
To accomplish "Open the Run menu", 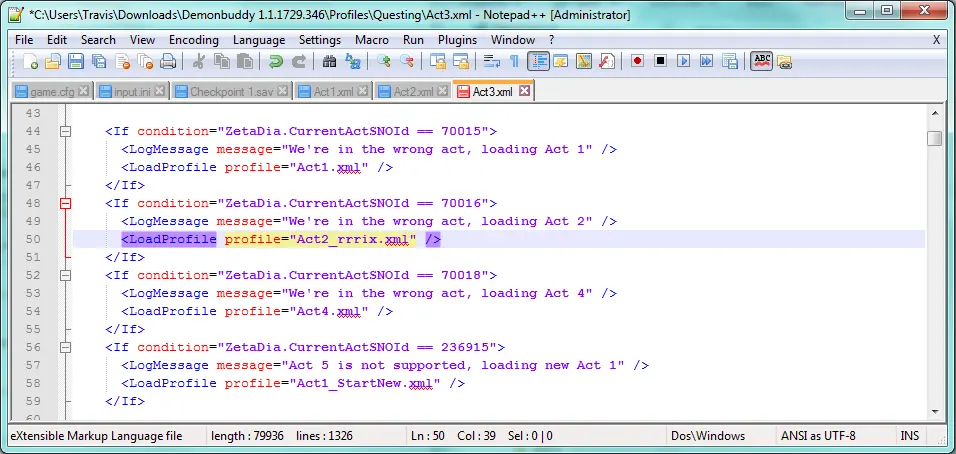I will point(413,40).
